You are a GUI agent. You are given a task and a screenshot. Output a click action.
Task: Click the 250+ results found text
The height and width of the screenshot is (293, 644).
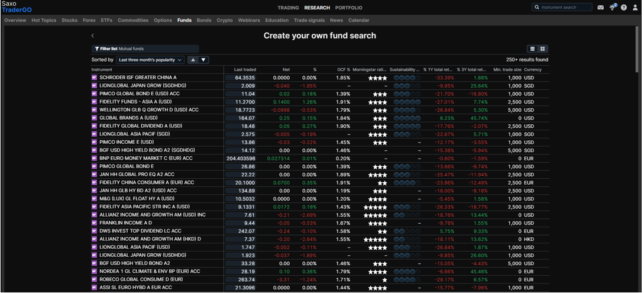527,60
